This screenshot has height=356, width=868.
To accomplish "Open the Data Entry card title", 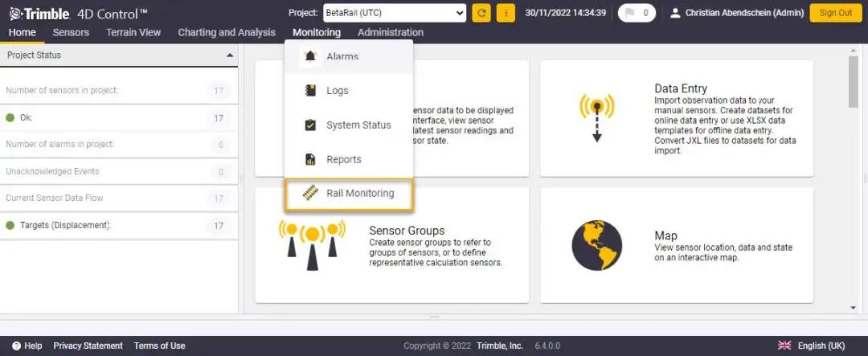I will point(681,88).
